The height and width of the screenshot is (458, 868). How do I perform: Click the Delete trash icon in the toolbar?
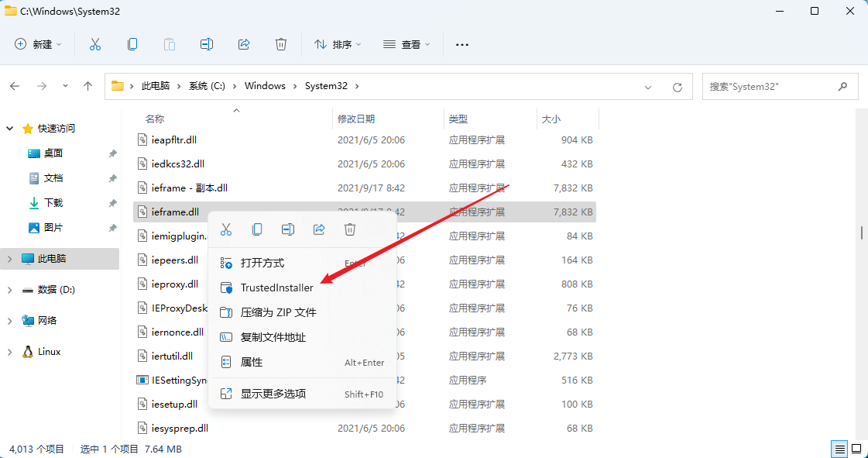click(x=280, y=44)
